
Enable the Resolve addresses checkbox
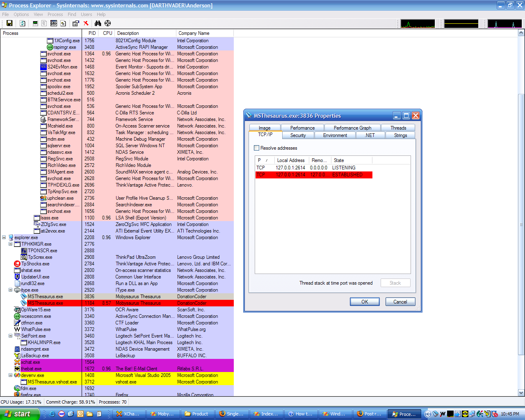(257, 148)
